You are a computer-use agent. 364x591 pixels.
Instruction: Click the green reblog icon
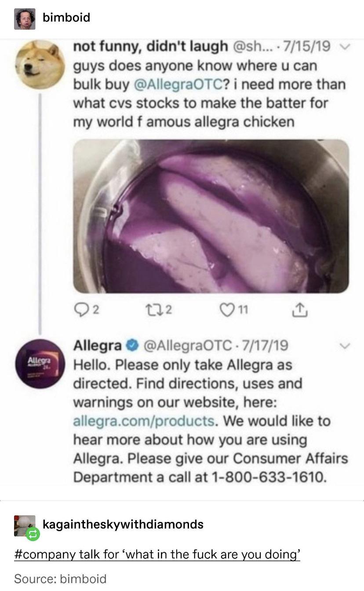coord(33,535)
